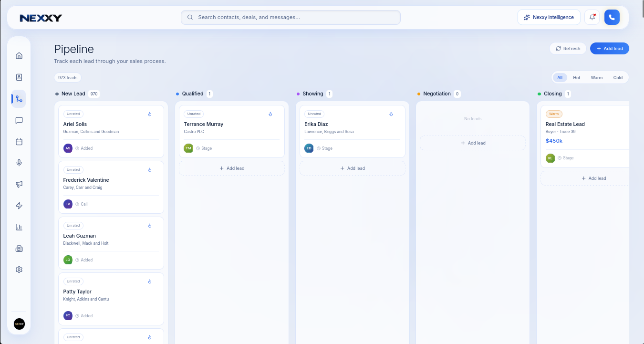Click the PT avatar on Patty Taylor card
Viewport: 644px width, 344px height.
(68, 316)
